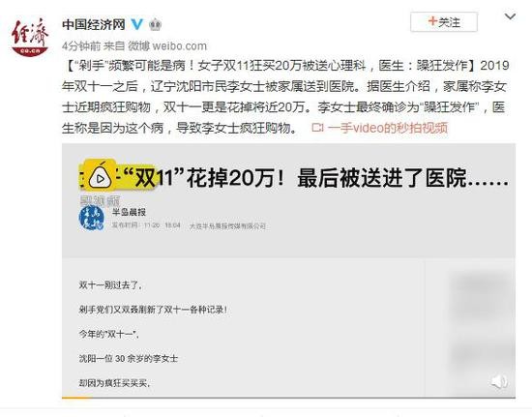
Task: Open the 微博 weibo.com source link
Action: click(168, 45)
